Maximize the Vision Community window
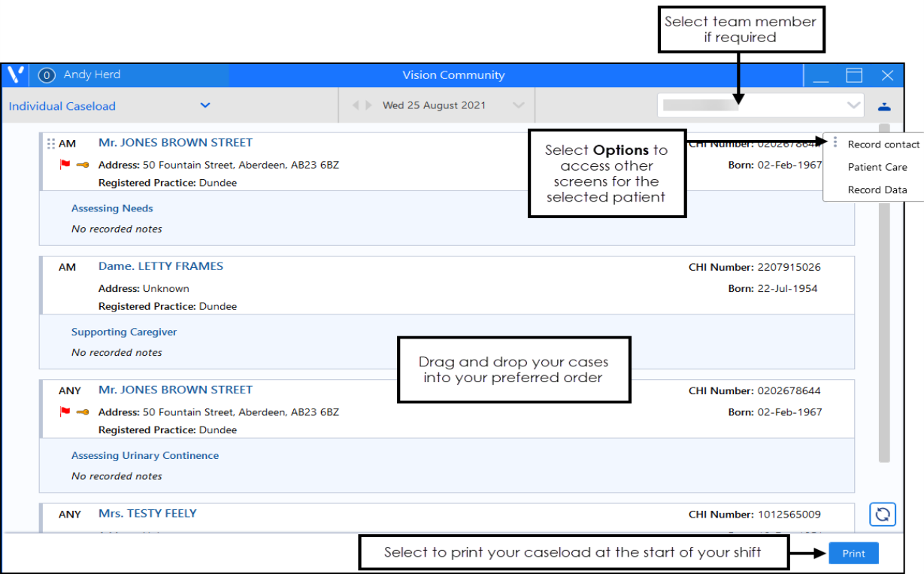Screen dimensions: 924x574 click(854, 75)
